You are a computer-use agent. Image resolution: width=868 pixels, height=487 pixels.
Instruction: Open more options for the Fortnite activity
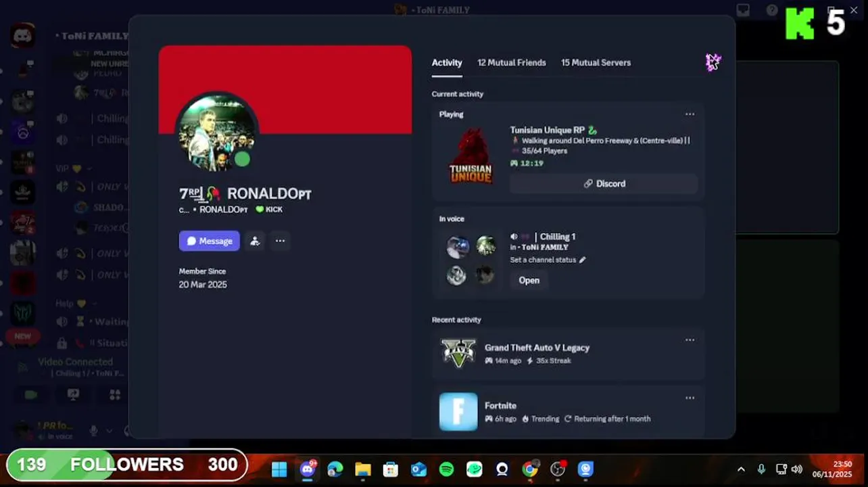click(690, 398)
